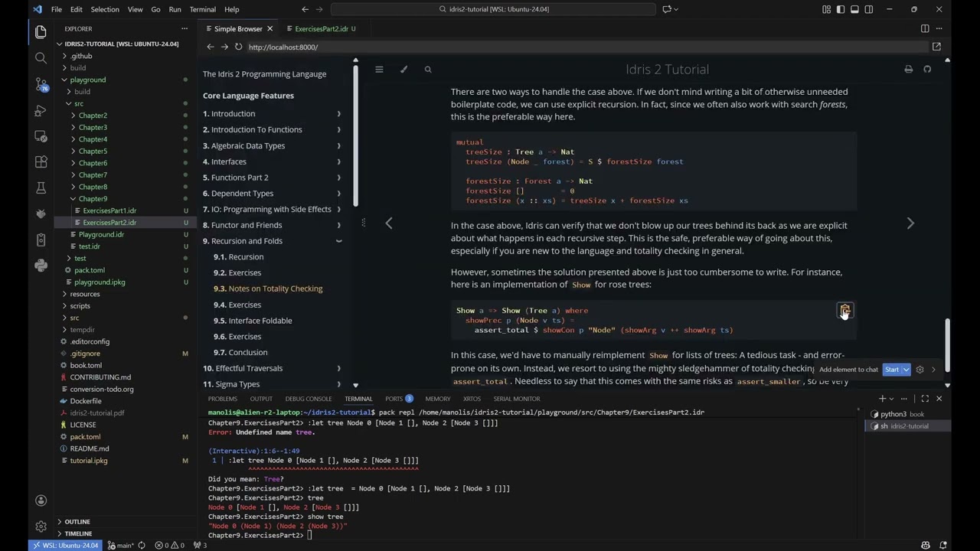Open the Accounts menu icon
The image size is (980, 551).
coord(41,500)
